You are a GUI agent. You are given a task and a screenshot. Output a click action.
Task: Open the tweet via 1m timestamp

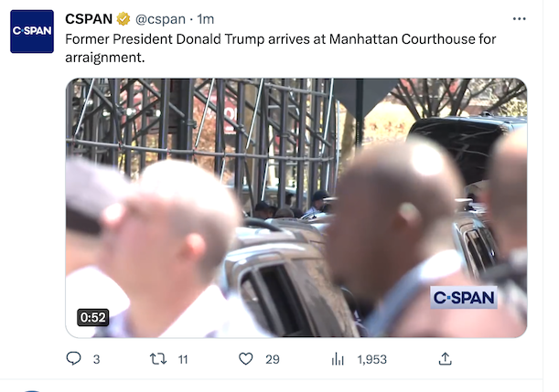click(206, 19)
